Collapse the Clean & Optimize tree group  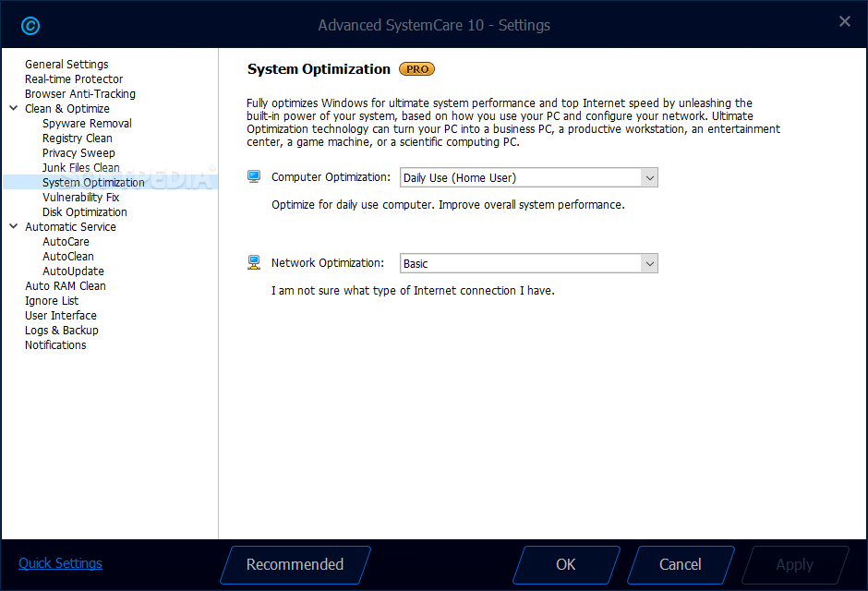click(x=14, y=108)
